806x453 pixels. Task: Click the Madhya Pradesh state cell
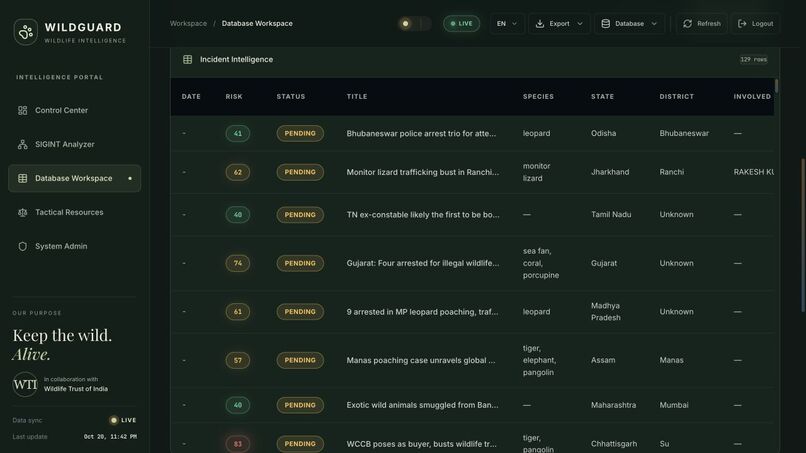pos(606,312)
